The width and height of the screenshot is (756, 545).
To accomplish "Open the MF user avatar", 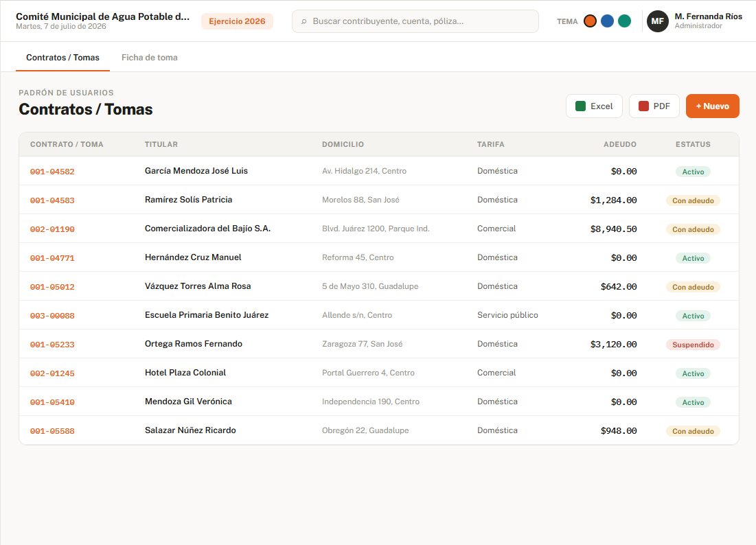I will pyautogui.click(x=658, y=21).
